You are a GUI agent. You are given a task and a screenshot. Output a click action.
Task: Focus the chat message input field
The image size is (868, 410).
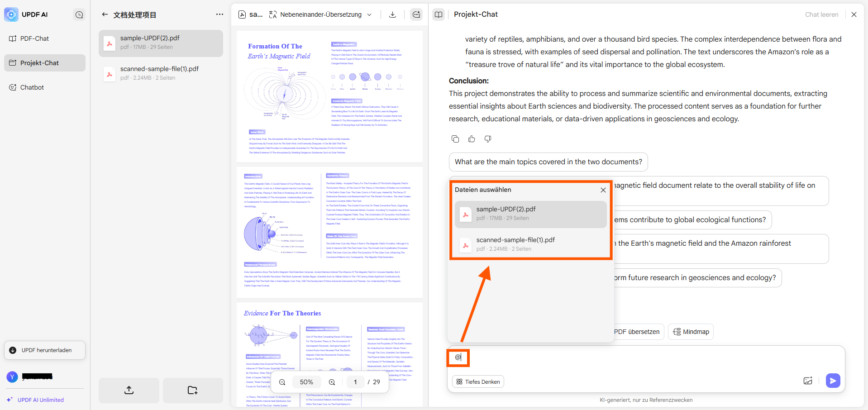tap(646, 358)
